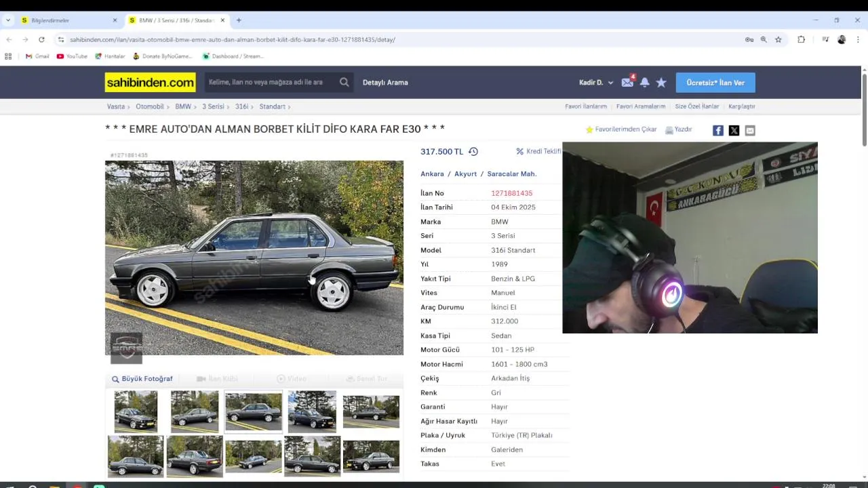Open price history clock icon
The width and height of the screenshot is (868, 488).
pyautogui.click(x=473, y=152)
